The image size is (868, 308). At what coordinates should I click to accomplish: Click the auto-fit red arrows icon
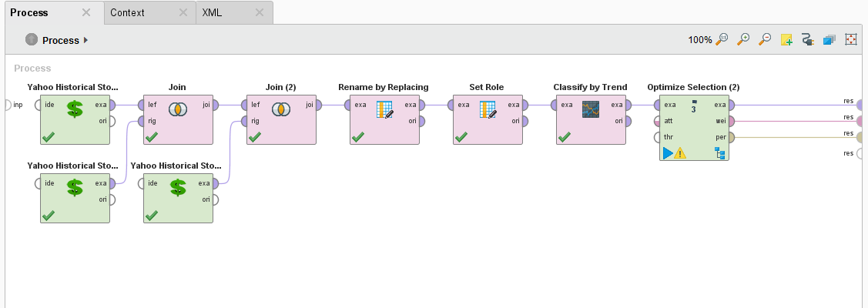[851, 40]
